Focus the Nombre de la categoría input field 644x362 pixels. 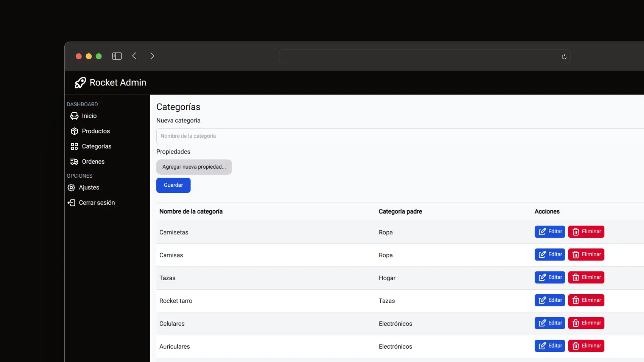[x=400, y=136]
